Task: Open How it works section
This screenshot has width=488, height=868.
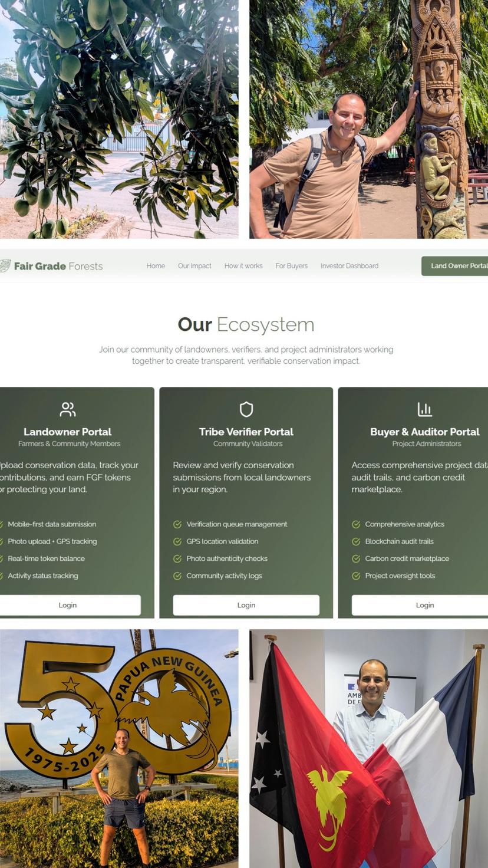Action: (x=243, y=266)
